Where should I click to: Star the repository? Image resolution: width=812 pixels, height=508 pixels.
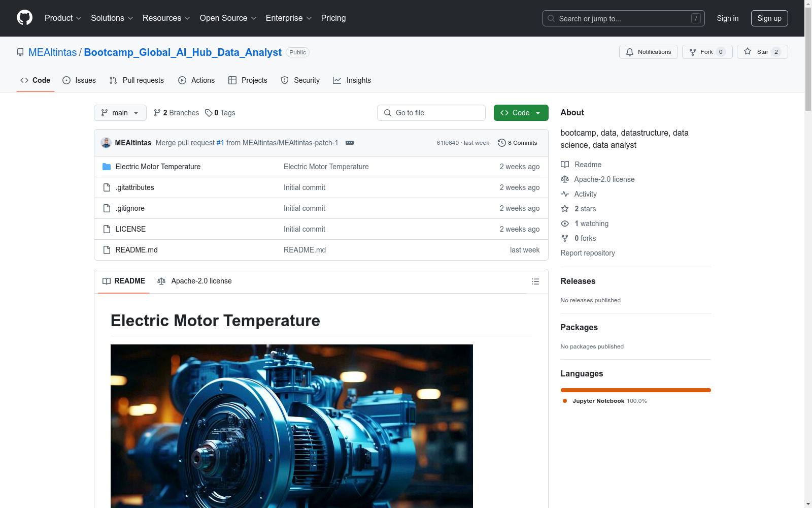point(762,52)
